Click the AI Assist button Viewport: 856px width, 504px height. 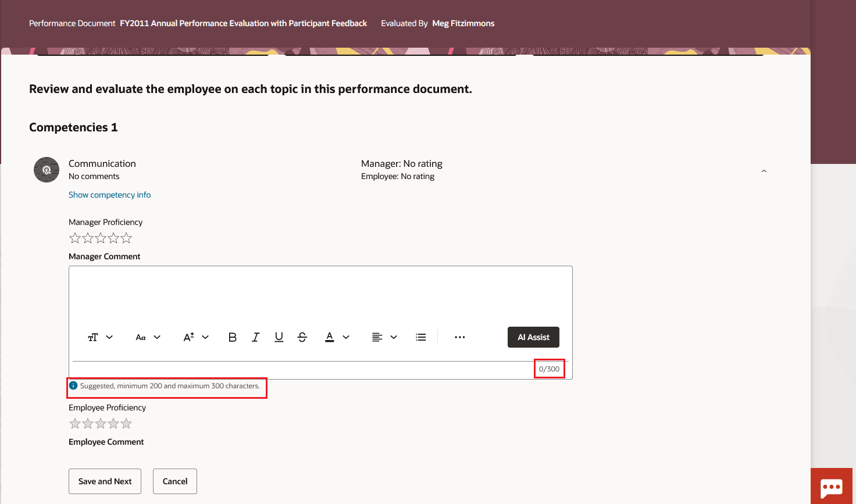coord(533,337)
